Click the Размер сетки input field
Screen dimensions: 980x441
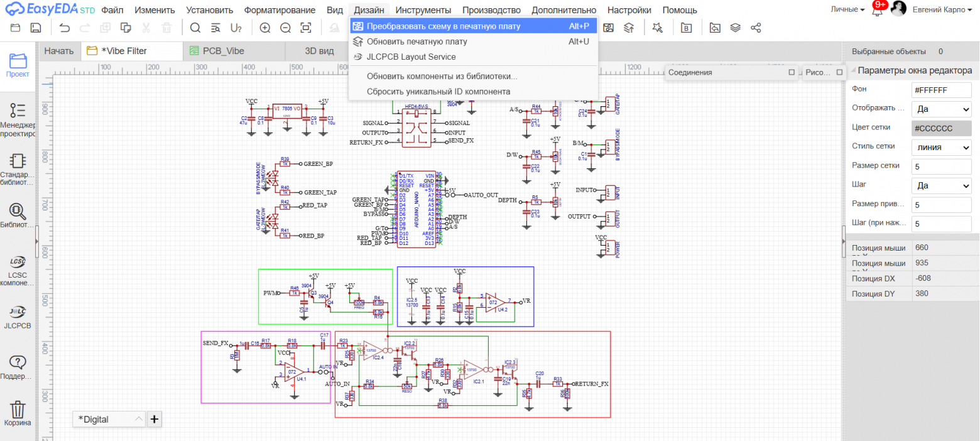tap(941, 166)
